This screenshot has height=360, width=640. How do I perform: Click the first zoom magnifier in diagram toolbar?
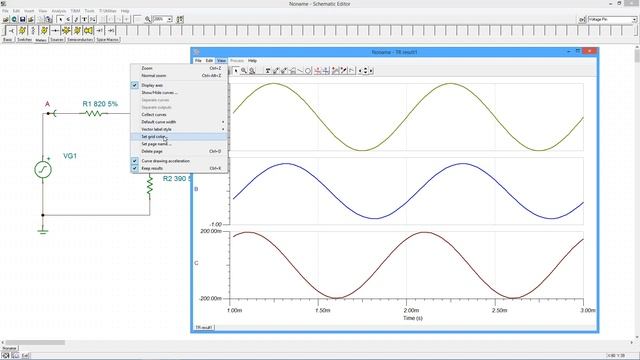tap(244, 71)
